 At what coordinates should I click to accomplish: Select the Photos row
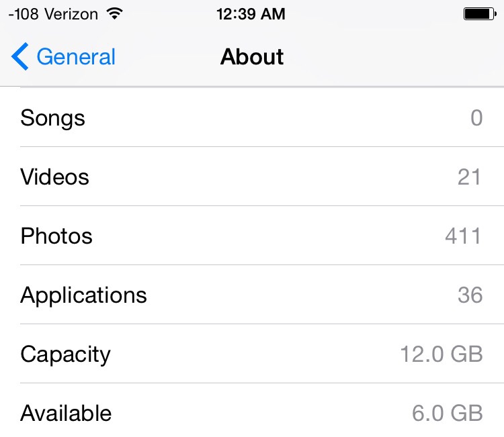[x=252, y=236]
